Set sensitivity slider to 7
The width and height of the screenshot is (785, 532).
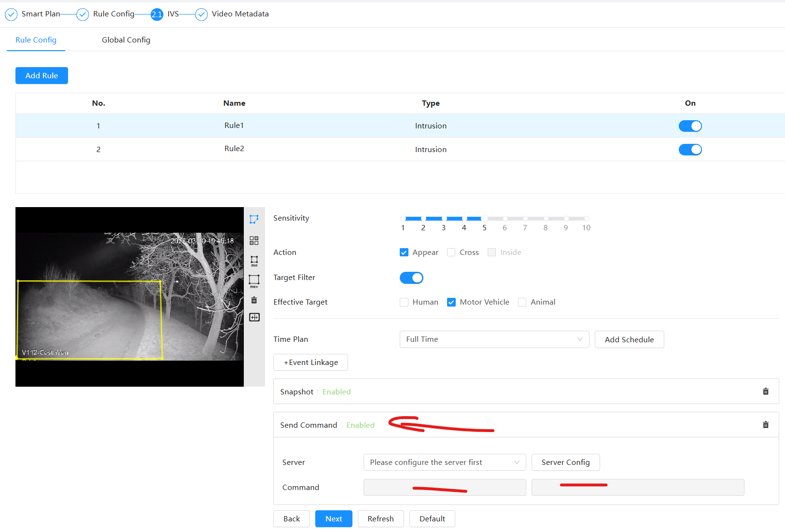(525, 219)
